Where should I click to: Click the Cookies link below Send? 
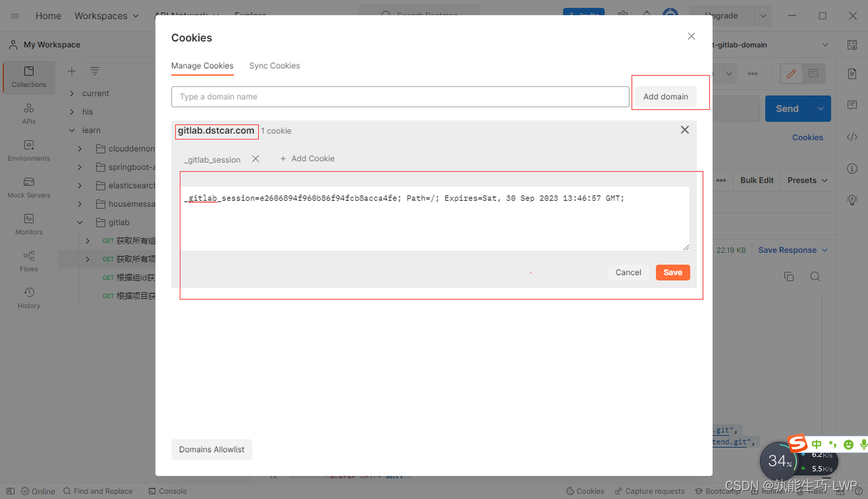(808, 137)
